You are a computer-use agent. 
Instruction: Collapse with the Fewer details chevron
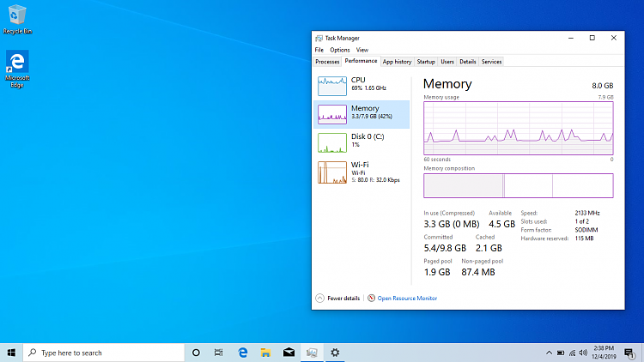[x=320, y=299]
